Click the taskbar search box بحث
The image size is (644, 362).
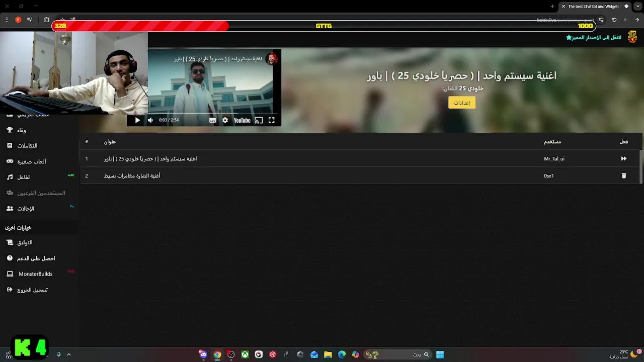point(398,354)
